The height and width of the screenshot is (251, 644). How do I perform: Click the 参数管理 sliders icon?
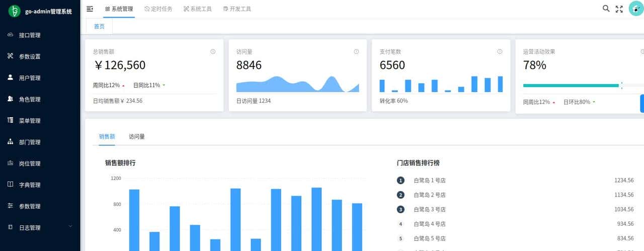10,206
